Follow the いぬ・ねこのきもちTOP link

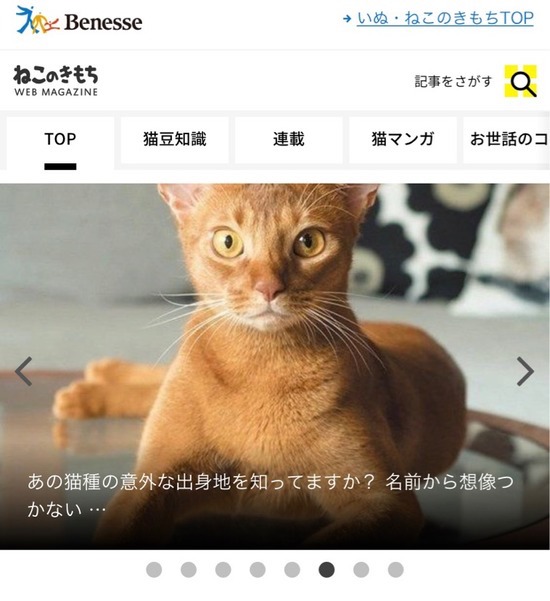(445, 18)
